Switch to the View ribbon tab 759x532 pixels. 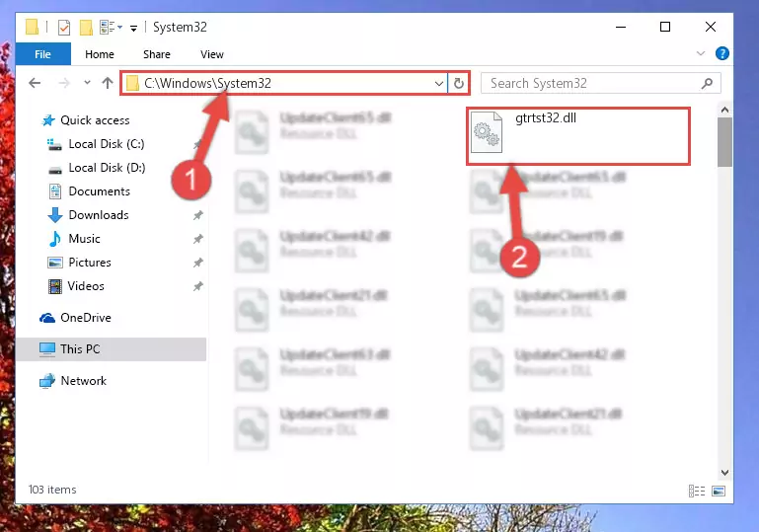click(x=212, y=54)
